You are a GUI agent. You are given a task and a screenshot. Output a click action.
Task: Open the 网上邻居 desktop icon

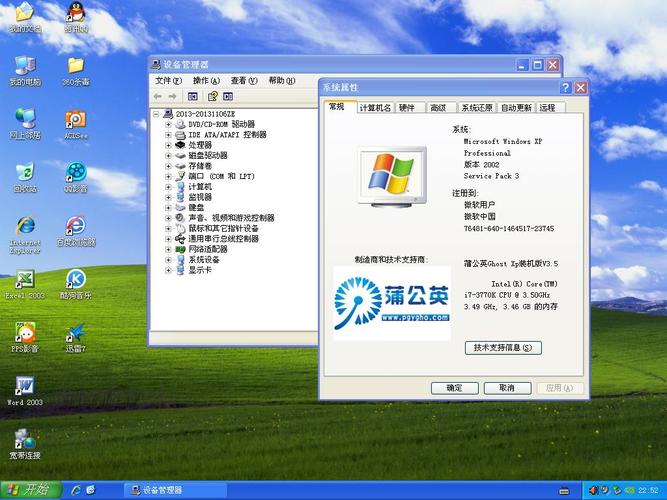pyautogui.click(x=25, y=124)
